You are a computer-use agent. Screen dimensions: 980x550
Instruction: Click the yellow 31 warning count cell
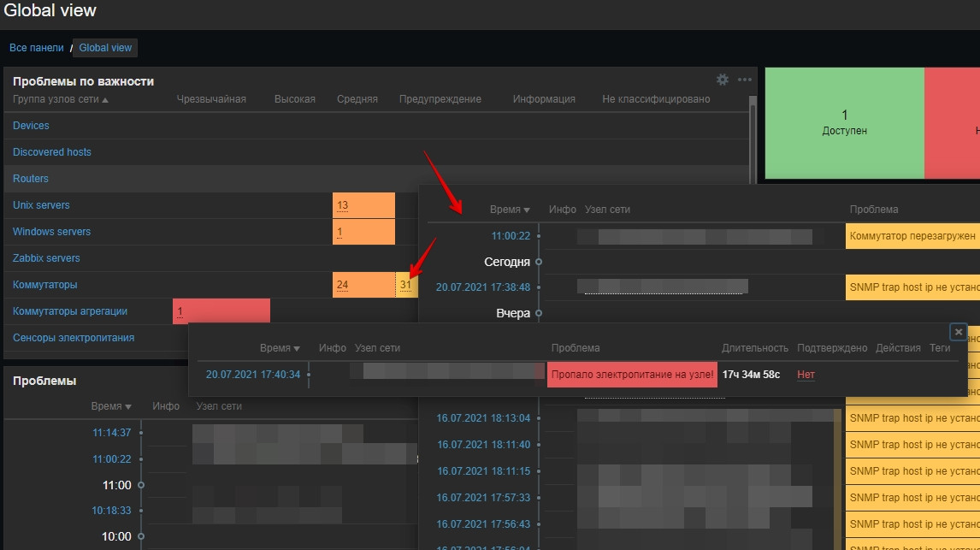tap(406, 285)
